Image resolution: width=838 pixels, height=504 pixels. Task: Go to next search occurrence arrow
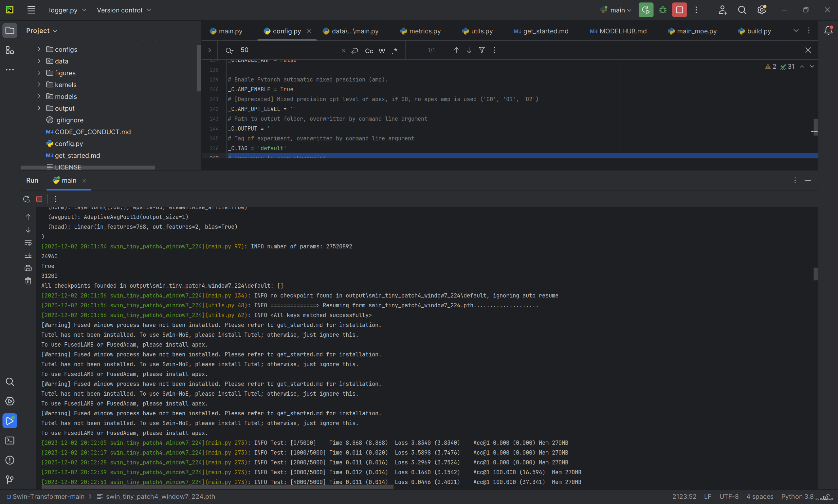coord(469,50)
